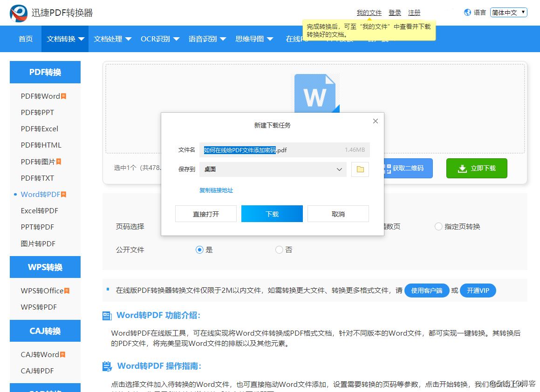Open PDF转PPT in sidebar
540x392 pixels.
(x=37, y=113)
